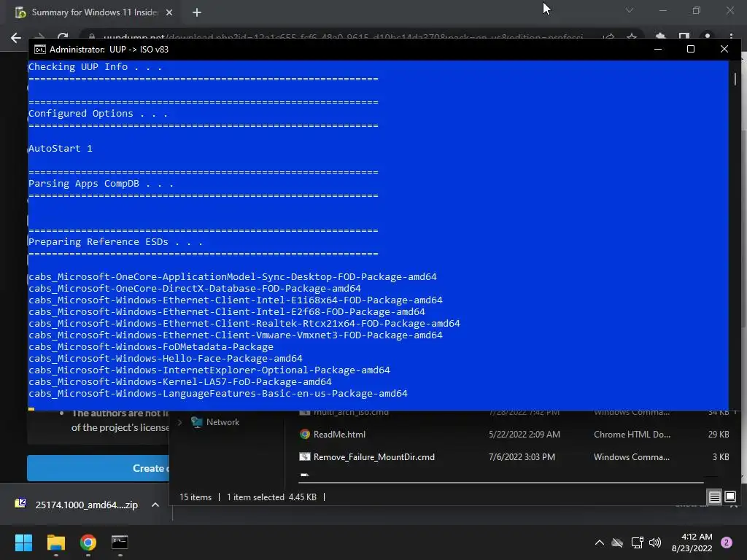Open network status tray icon
The image size is (747, 560).
click(637, 542)
